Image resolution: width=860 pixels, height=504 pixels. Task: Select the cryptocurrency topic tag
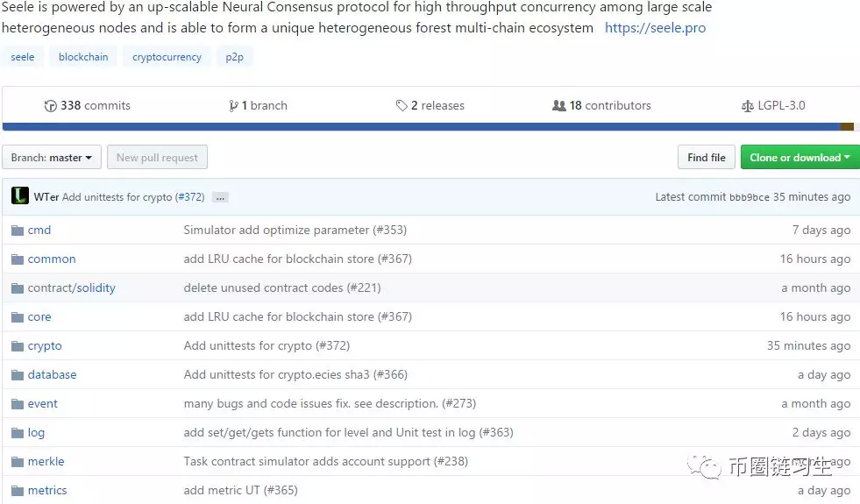point(167,57)
